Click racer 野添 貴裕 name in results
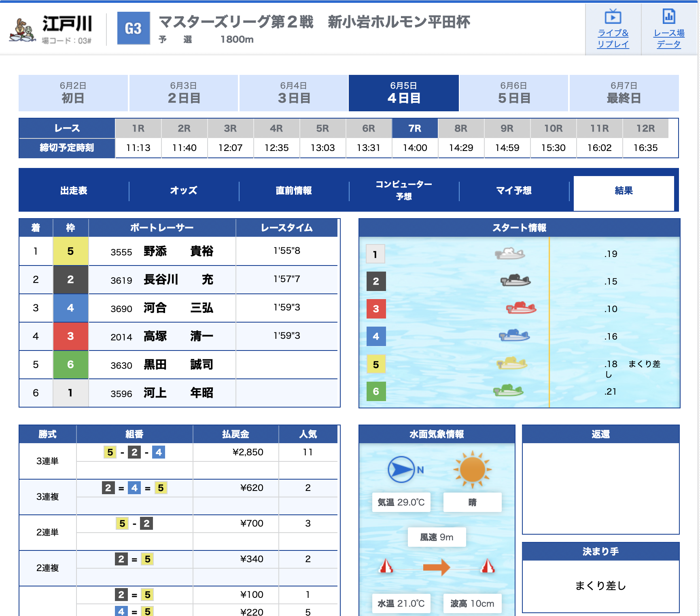 coord(178,251)
